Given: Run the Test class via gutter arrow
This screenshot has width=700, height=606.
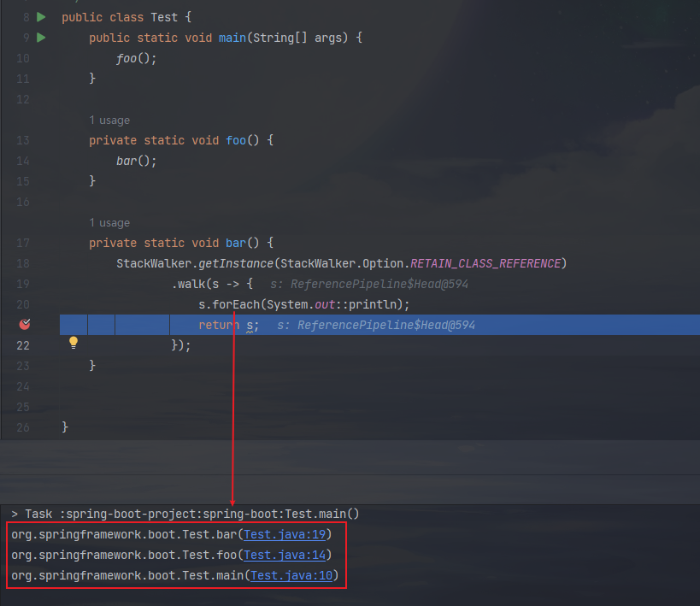Looking at the screenshot, I should coord(41,17).
